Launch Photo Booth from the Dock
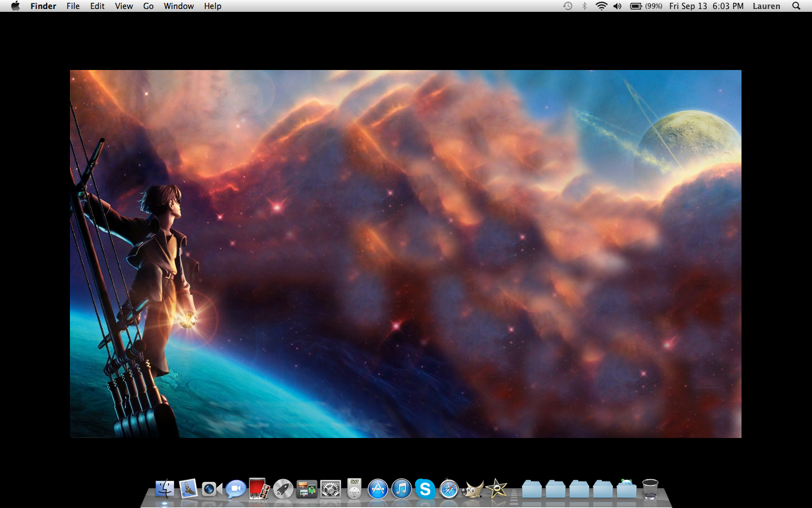Image resolution: width=812 pixels, height=508 pixels. tap(259, 489)
